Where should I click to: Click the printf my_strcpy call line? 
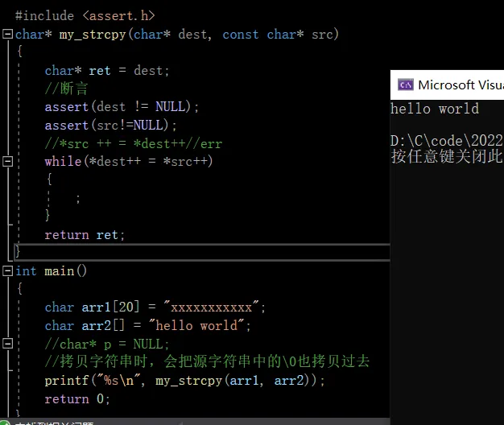pyautogui.click(x=185, y=381)
